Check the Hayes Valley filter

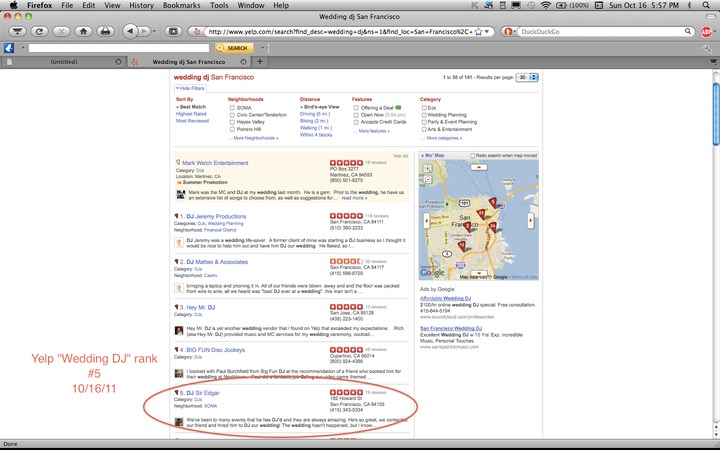click(232, 122)
